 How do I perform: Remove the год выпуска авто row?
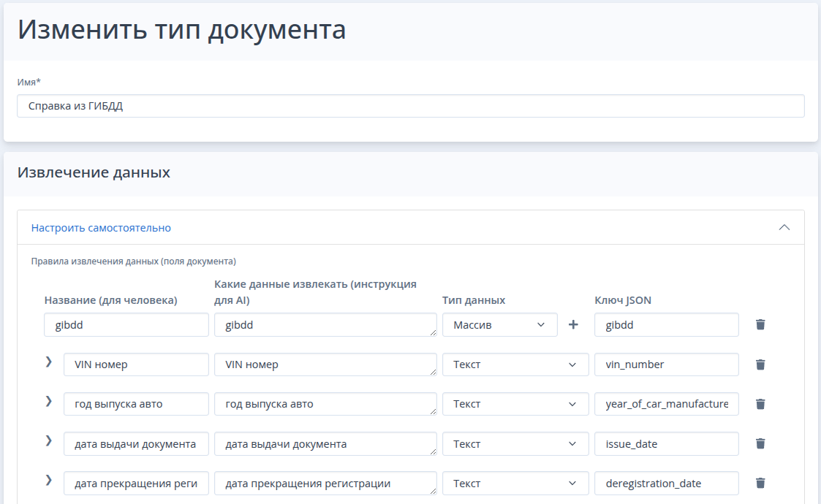(x=760, y=403)
